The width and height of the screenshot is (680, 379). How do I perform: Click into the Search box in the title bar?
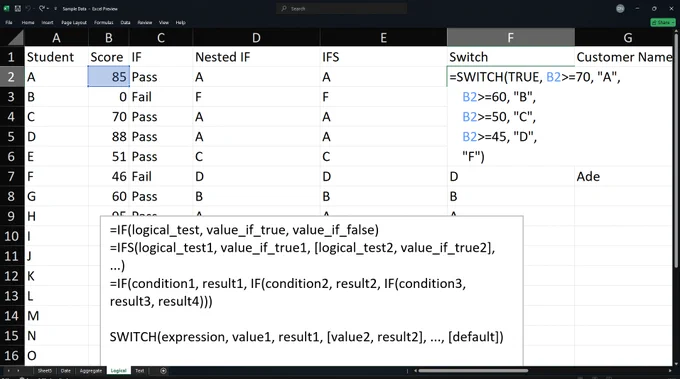[x=342, y=8]
